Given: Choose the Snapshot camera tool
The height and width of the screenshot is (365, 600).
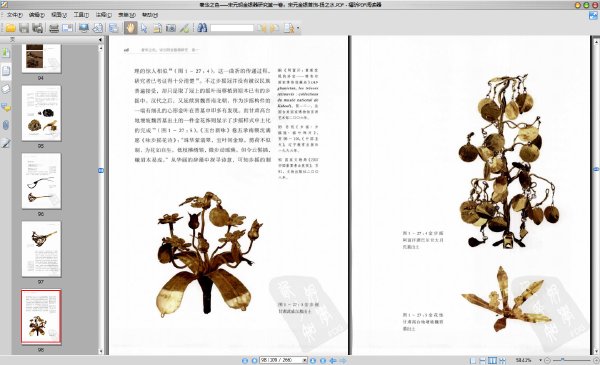Looking at the screenshot, I should (171, 28).
